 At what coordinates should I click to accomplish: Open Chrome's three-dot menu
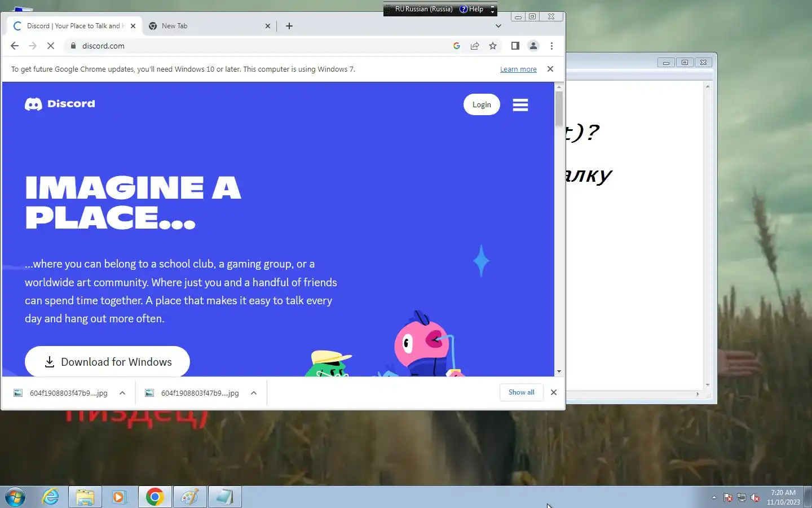click(x=551, y=46)
